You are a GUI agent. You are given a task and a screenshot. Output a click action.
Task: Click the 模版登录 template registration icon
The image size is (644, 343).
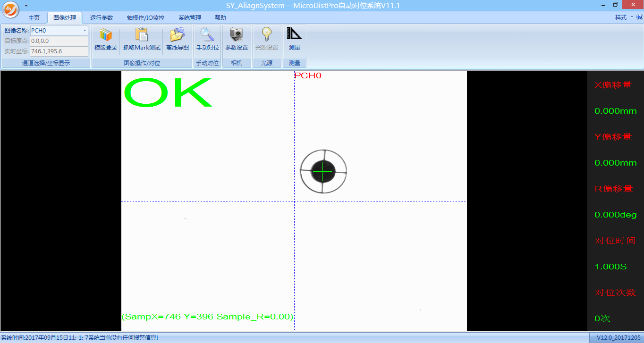point(106,40)
